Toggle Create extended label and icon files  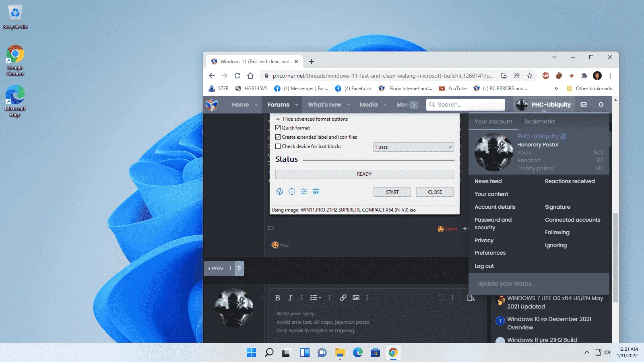[x=278, y=137]
